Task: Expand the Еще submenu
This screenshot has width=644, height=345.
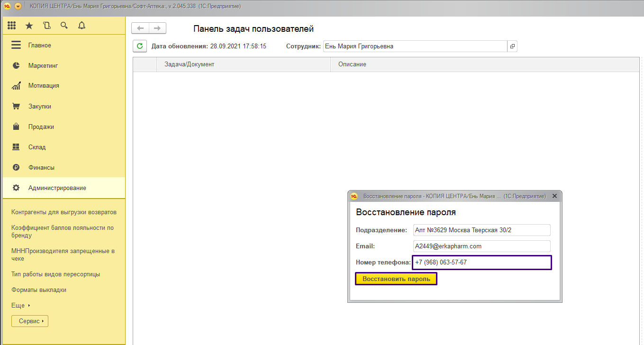Action: [21, 306]
